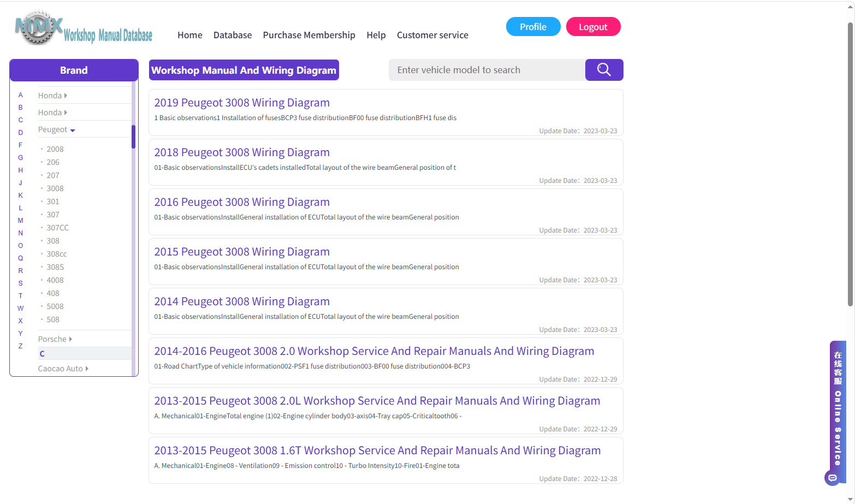This screenshot has height=504, width=855.
Task: Open 2015 Peugeot 3008 Wiring Diagram
Action: click(242, 252)
